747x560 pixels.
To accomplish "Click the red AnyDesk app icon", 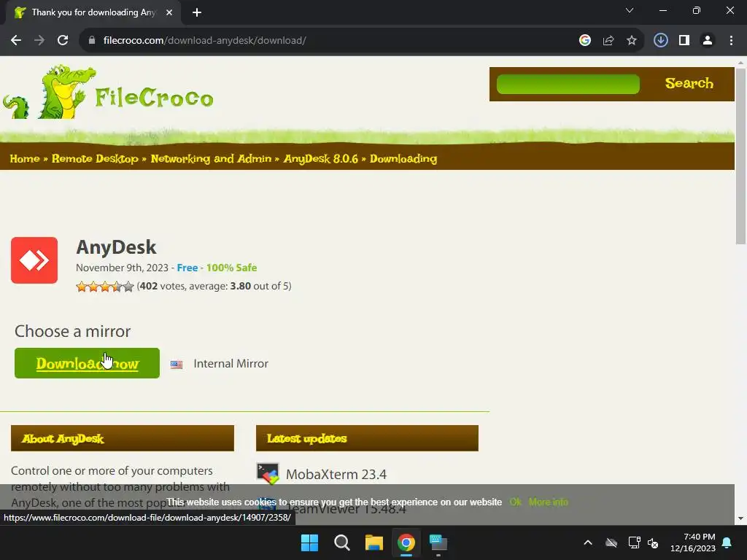I will 34,260.
